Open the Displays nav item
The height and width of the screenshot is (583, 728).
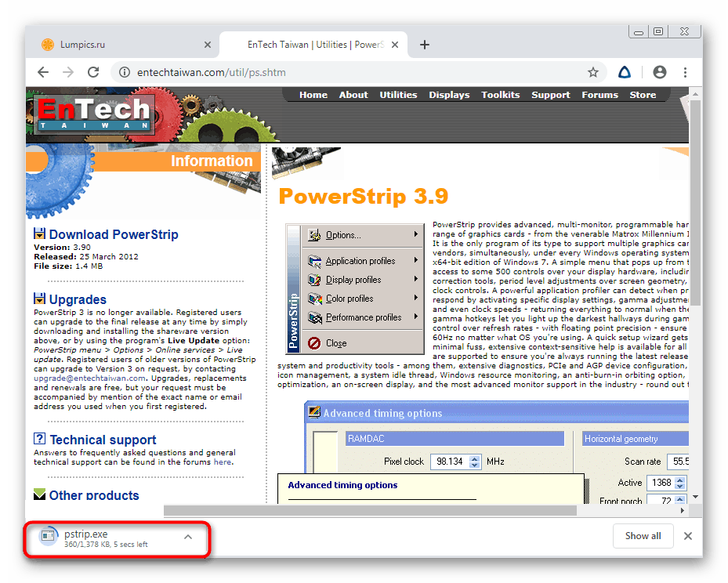[449, 95]
